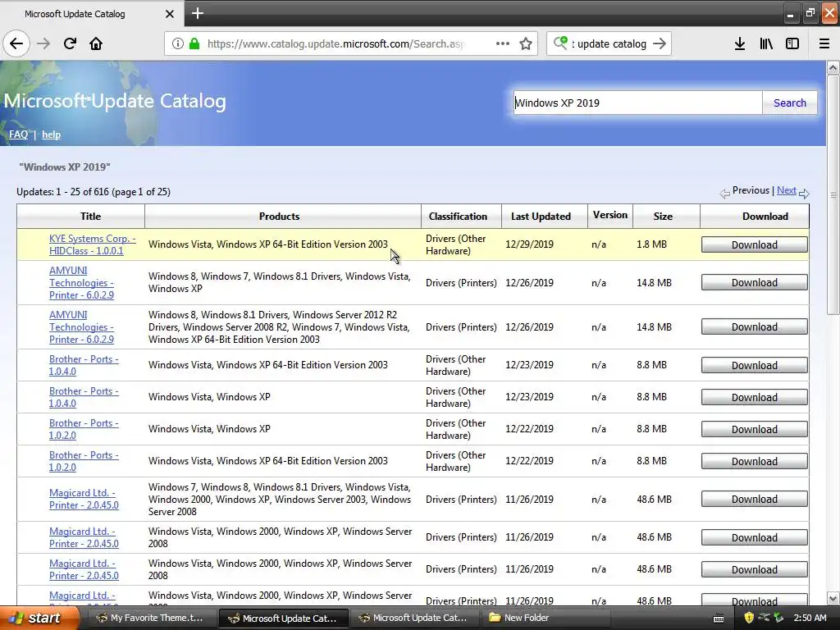Click the browser forward arrow

(43, 44)
